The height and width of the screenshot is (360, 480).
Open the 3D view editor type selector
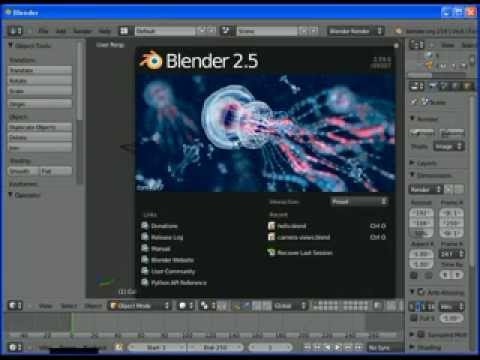click(15, 306)
